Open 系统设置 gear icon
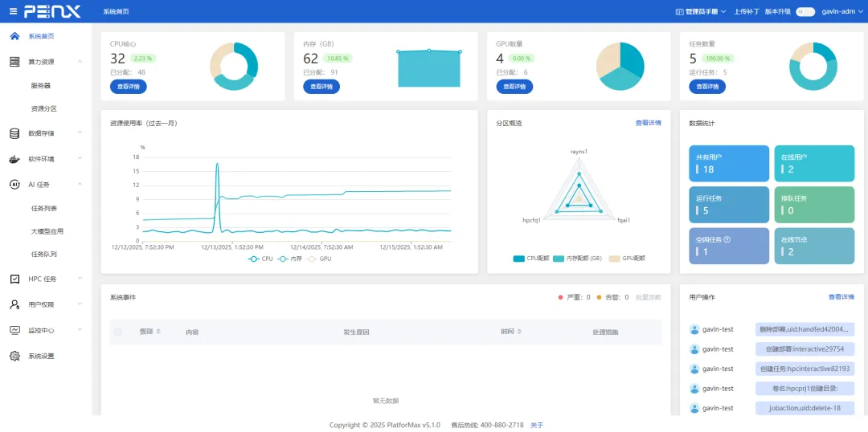 15,357
